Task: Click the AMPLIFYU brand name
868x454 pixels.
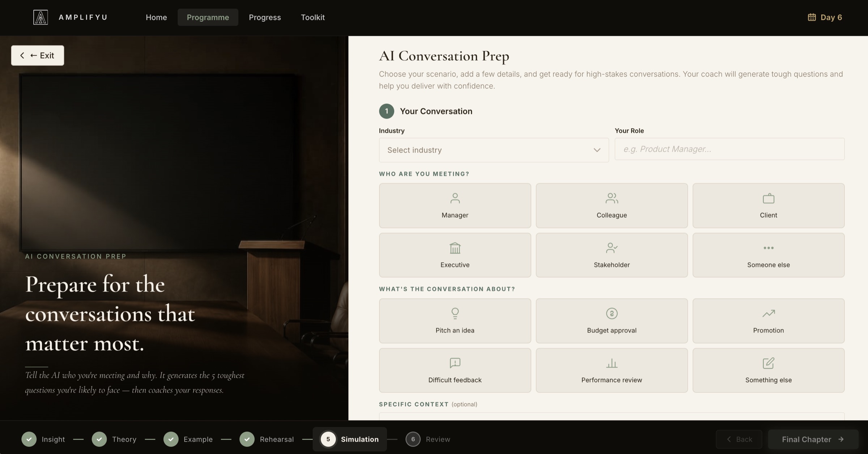Action: tap(83, 17)
